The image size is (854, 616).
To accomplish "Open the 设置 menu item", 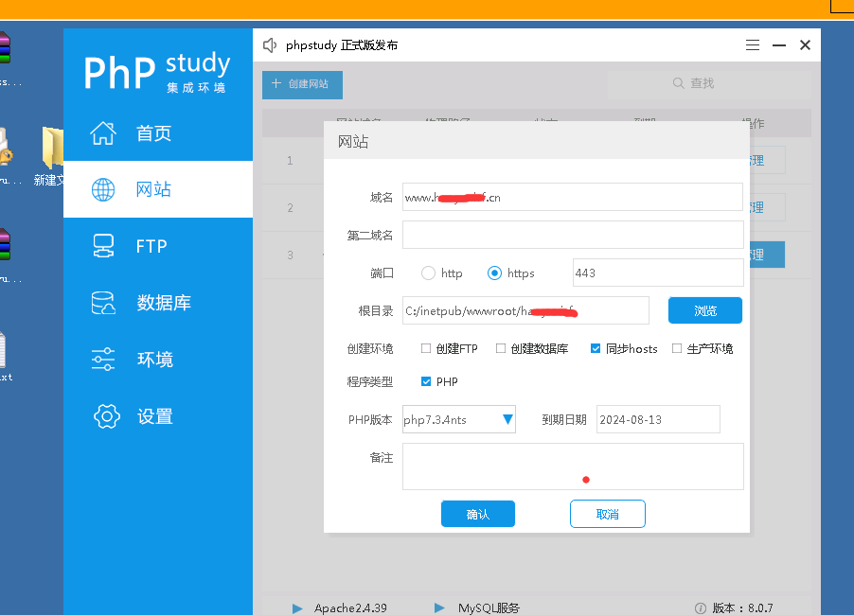I will (158, 416).
